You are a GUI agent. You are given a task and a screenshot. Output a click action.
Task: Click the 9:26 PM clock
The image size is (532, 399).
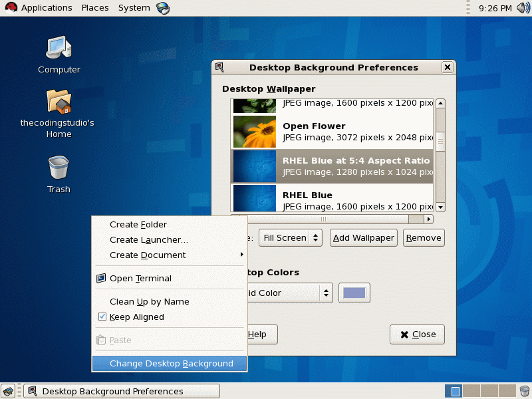(x=495, y=8)
